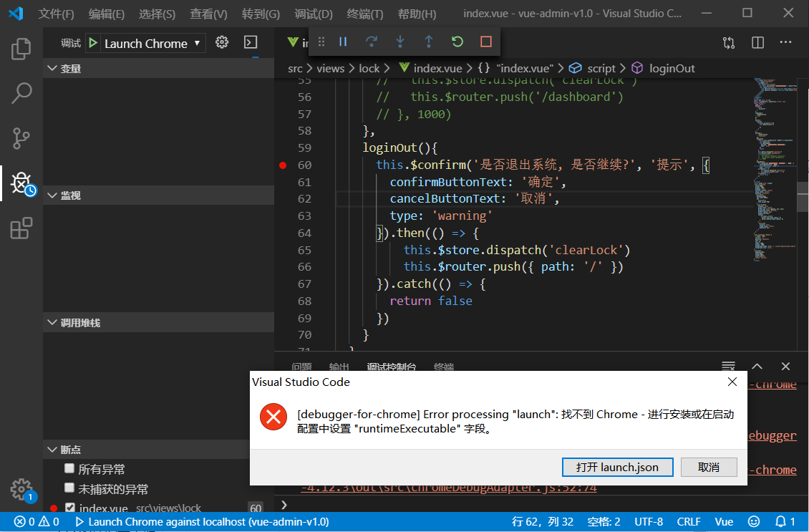Viewport: 809px width, 532px height.
Task: Check the 所有异常 breakpoint checkbox
Action: point(69,469)
